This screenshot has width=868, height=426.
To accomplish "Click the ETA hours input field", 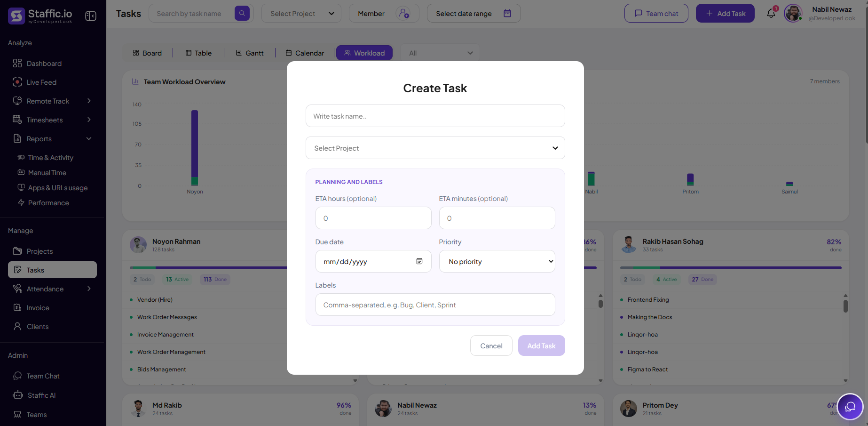I will pos(373,218).
